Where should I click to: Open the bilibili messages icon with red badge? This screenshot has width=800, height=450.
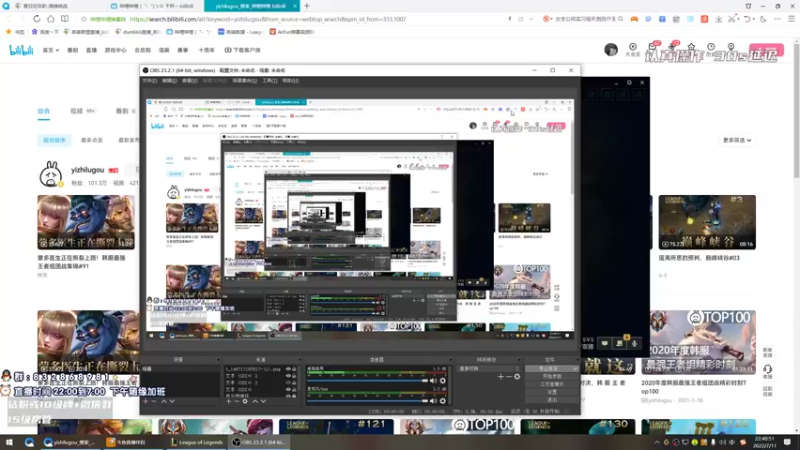pos(653,47)
